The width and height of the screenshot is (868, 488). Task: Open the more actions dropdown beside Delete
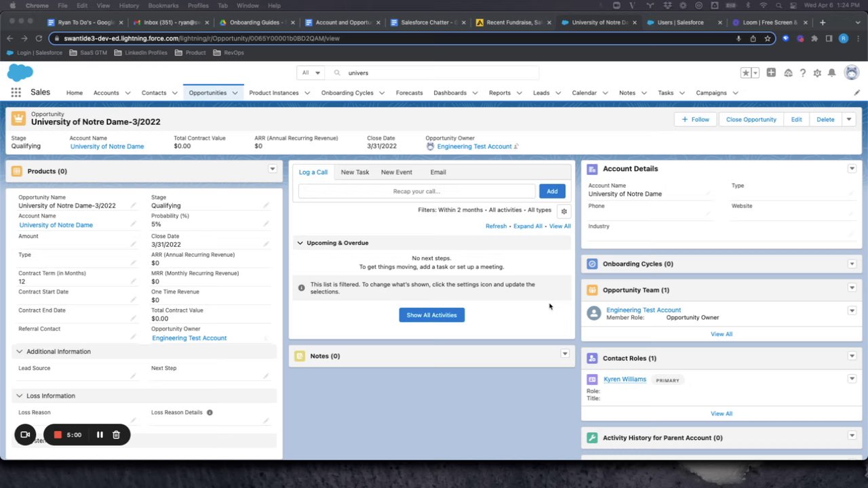click(x=848, y=119)
